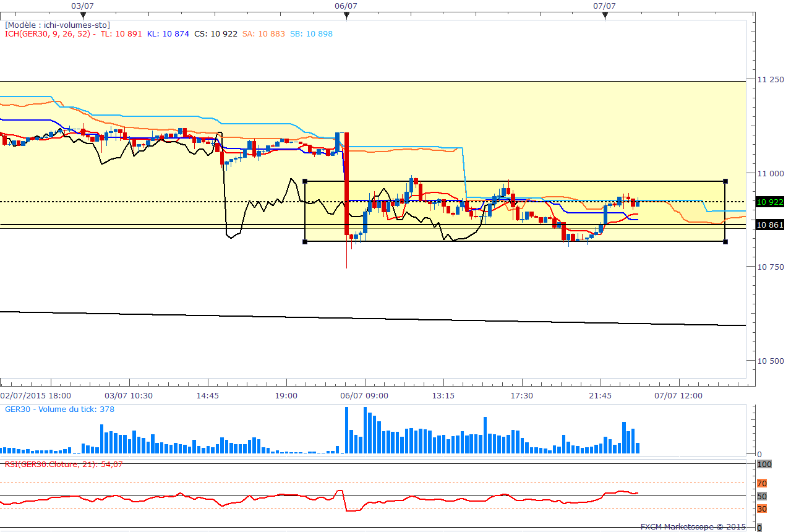Image resolution: width=791 pixels, height=532 pixels.
Task: Click the '06/07 09:00' time axis label
Action: 365,395
